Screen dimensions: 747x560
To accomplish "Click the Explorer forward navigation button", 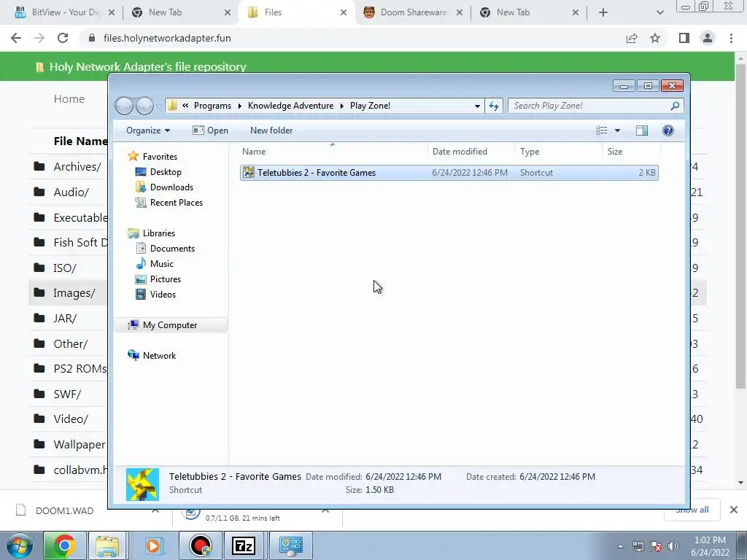I will pyautogui.click(x=144, y=106).
